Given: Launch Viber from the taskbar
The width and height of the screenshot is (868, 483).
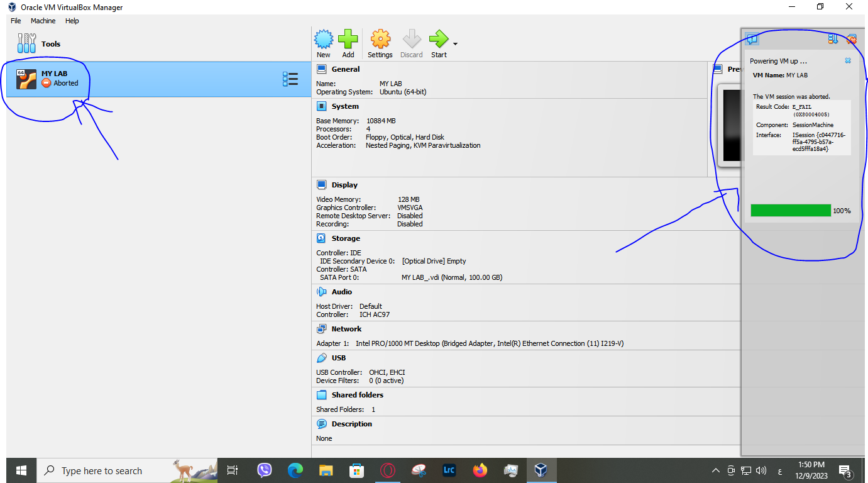Looking at the screenshot, I should pyautogui.click(x=265, y=470).
